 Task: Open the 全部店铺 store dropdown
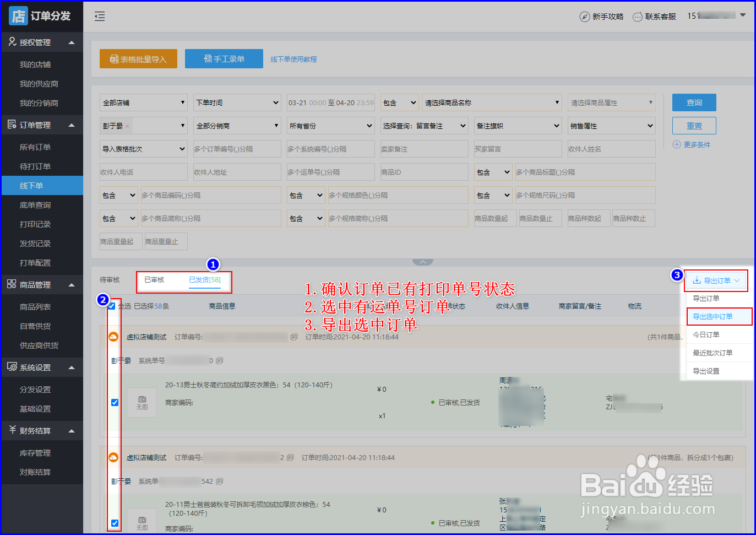point(143,102)
